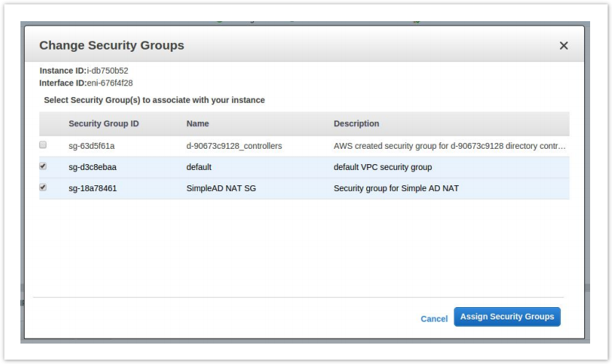
Task: Click the d-90673c9128_controllers group name
Action: coord(234,146)
